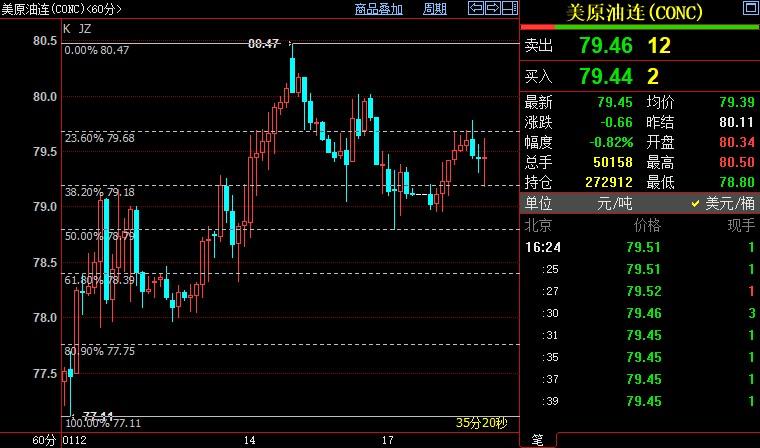Maximize the quote panel with the square icon
This screenshot has height=448, width=760.
pos(750,10)
